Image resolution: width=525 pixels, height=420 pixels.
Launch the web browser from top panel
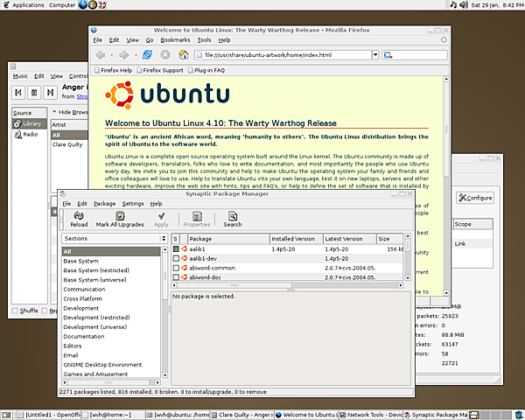tap(83, 4)
